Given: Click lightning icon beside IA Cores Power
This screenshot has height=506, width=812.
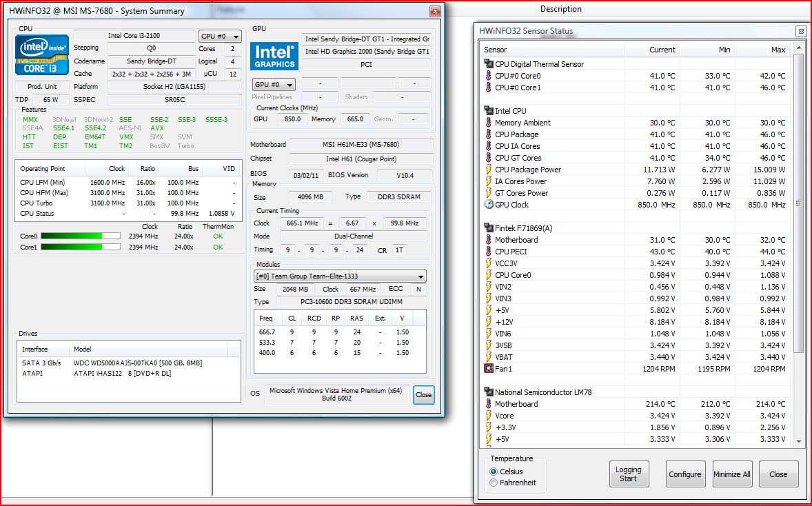Looking at the screenshot, I should [x=488, y=181].
